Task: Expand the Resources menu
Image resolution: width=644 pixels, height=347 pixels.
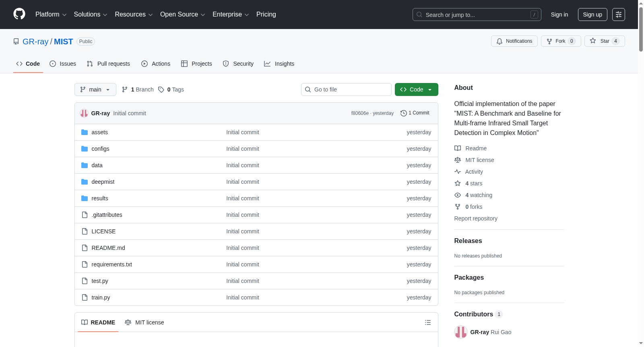Action: click(x=134, y=15)
